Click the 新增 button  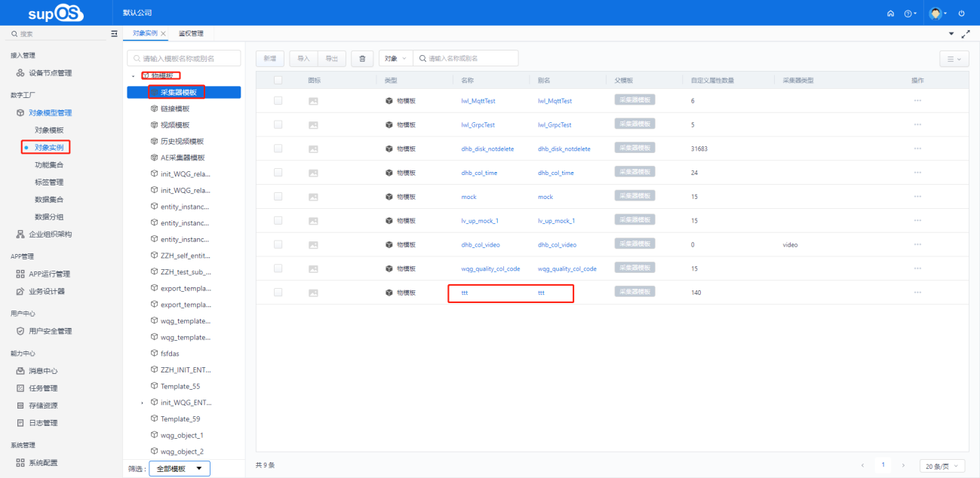point(270,58)
